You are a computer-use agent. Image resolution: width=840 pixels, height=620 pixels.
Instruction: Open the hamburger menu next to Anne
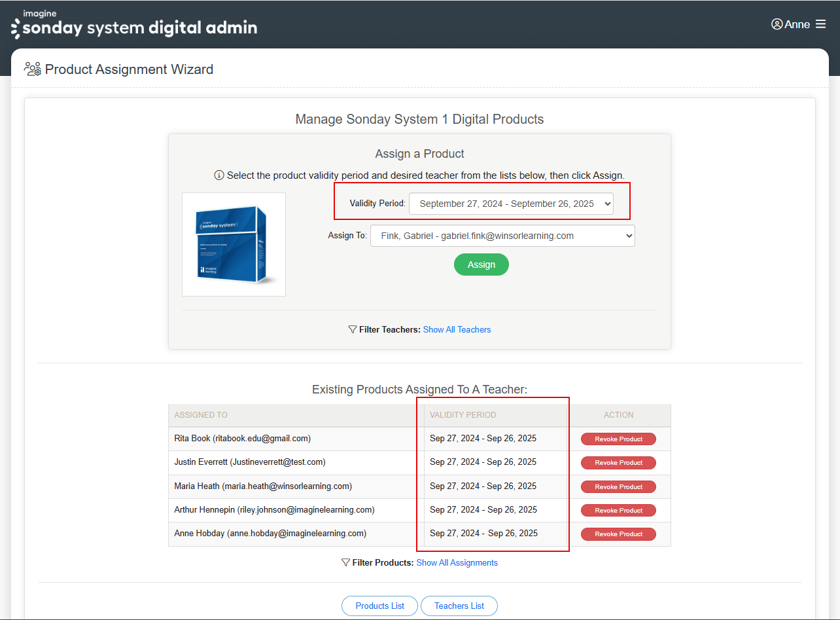[820, 24]
